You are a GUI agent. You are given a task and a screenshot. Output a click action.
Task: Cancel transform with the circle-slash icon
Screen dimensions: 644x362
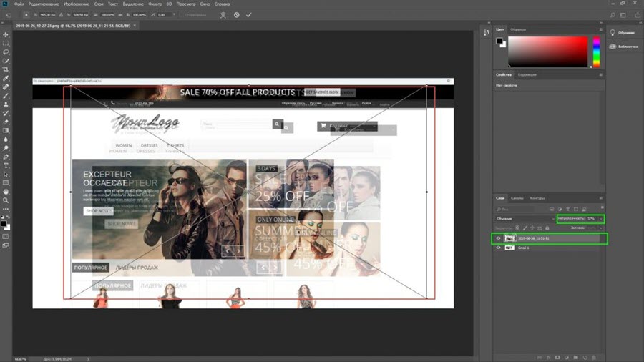237,15
